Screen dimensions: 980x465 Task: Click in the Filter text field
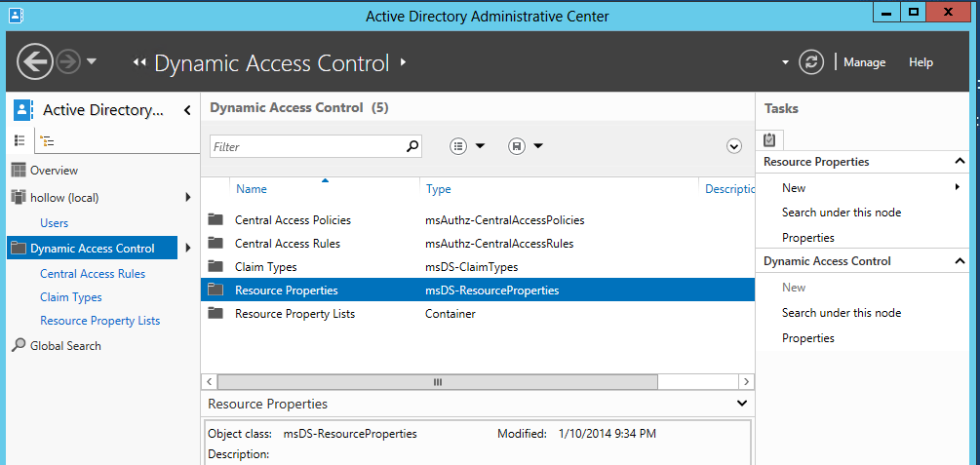307,146
